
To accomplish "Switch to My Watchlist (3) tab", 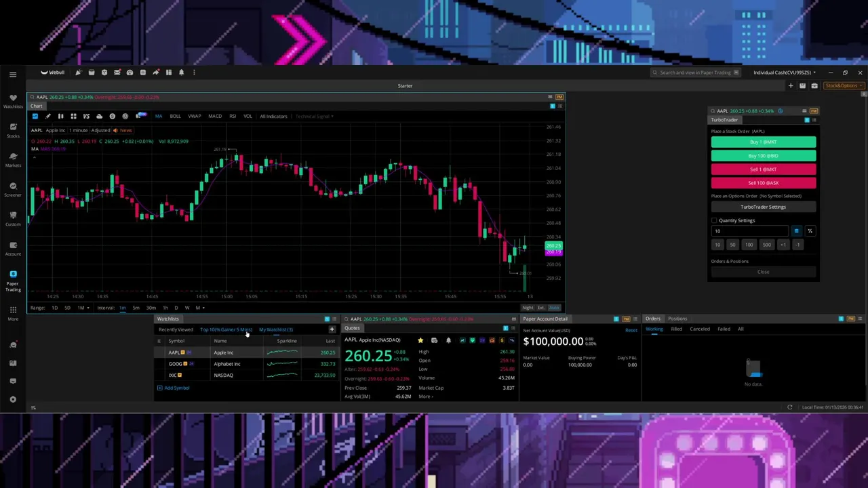I will [275, 330].
